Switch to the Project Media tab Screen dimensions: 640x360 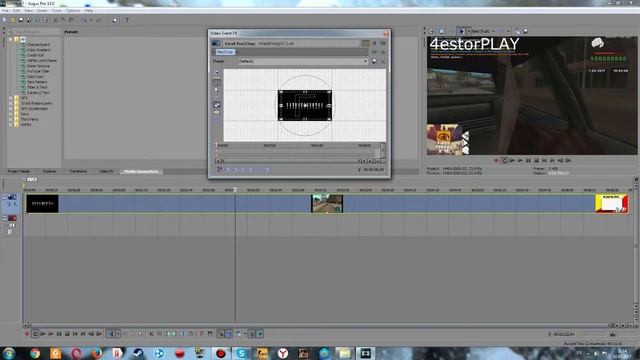tap(19, 171)
